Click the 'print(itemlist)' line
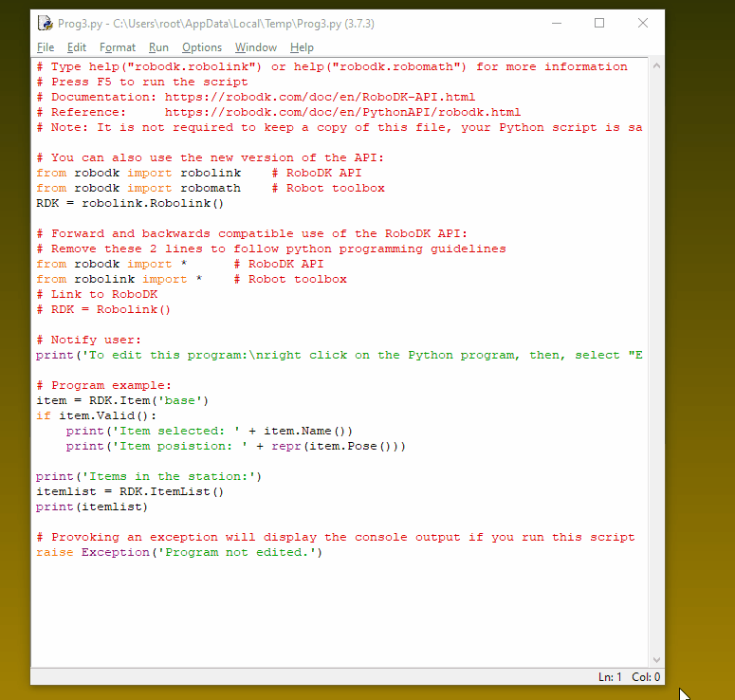 92,507
